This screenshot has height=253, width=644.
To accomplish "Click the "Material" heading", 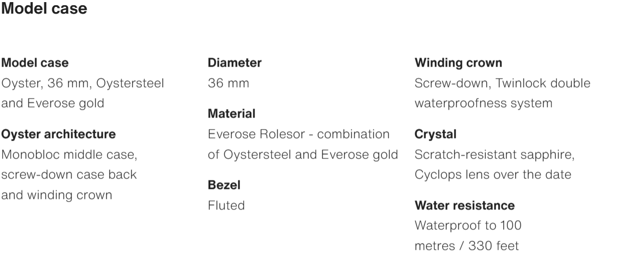I will (231, 114).
